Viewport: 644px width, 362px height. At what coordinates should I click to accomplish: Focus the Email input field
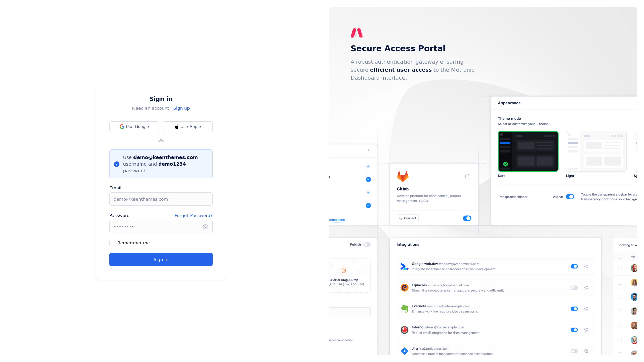tap(161, 199)
